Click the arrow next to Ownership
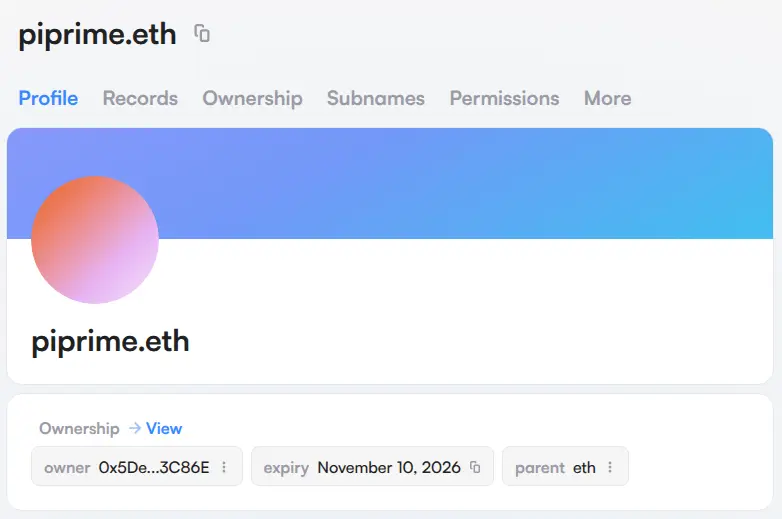Screen dimensions: 782x519 click(x=134, y=428)
